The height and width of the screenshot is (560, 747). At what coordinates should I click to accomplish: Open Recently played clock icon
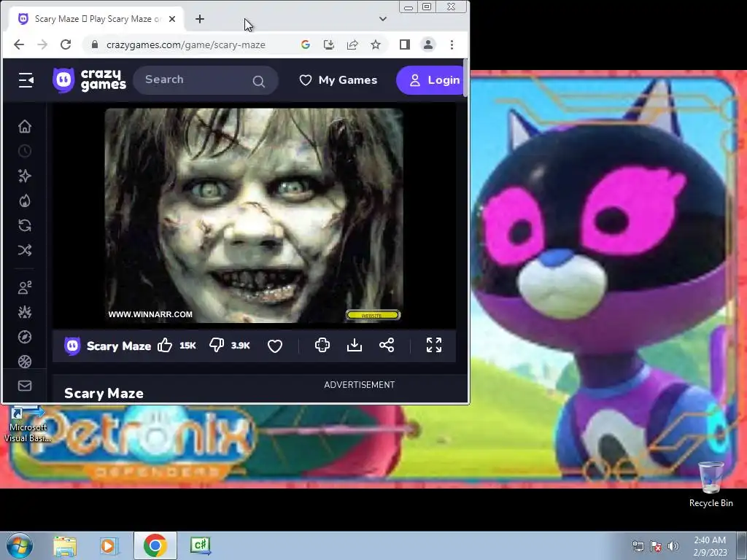[x=25, y=151]
